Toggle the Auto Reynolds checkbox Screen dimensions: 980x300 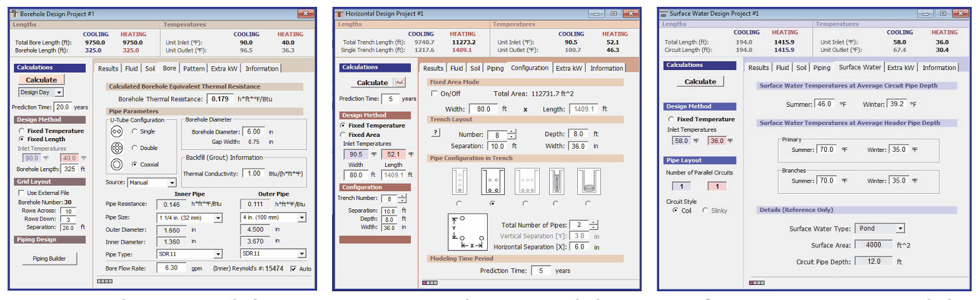tap(294, 269)
